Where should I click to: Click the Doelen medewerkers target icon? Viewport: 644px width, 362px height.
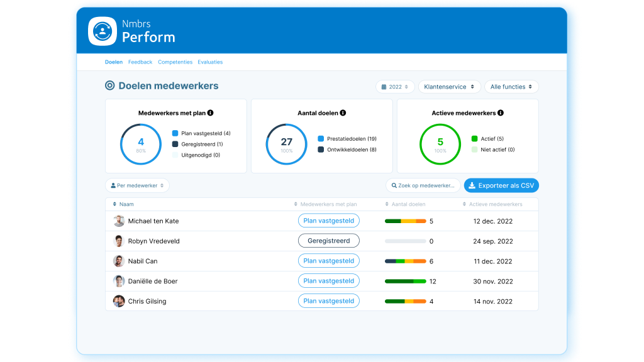109,85
